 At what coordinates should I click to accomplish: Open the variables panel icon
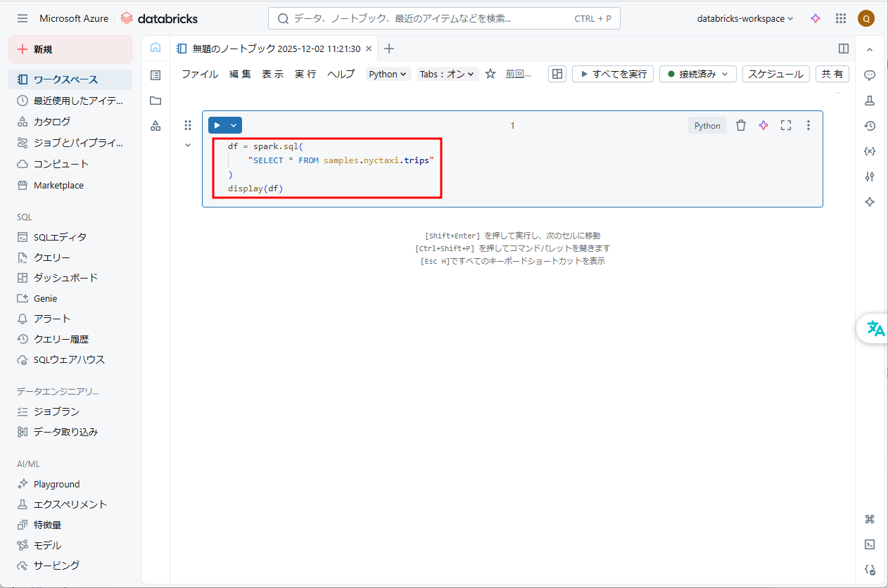[870, 151]
